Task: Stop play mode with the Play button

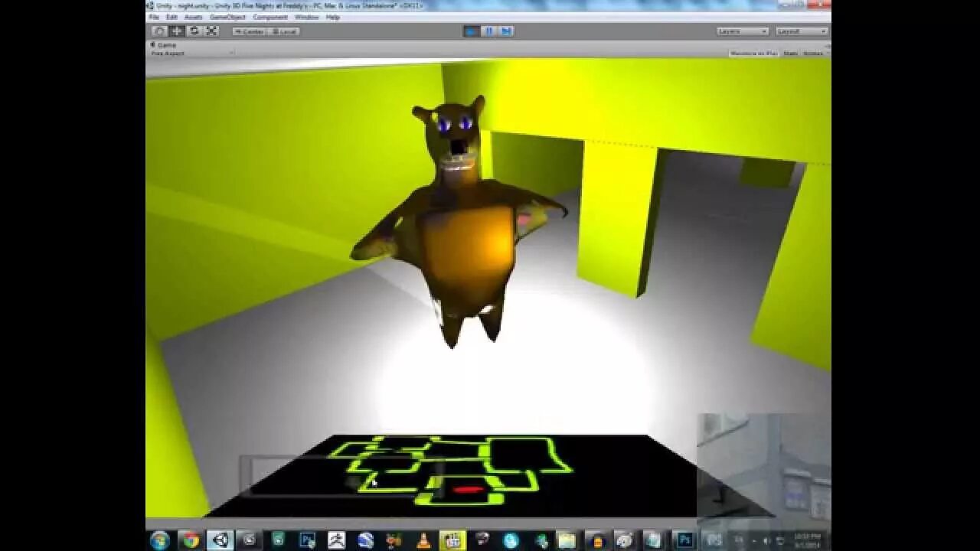Action: (x=471, y=31)
